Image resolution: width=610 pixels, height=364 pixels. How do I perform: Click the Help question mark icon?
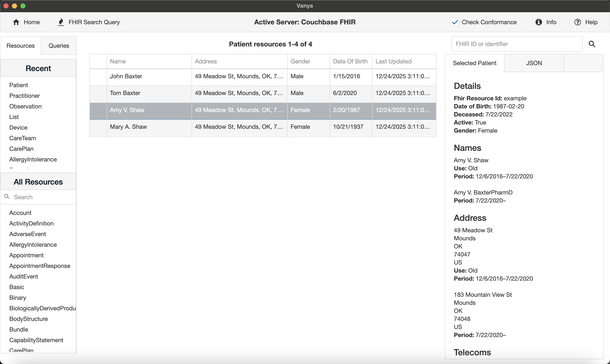(577, 22)
